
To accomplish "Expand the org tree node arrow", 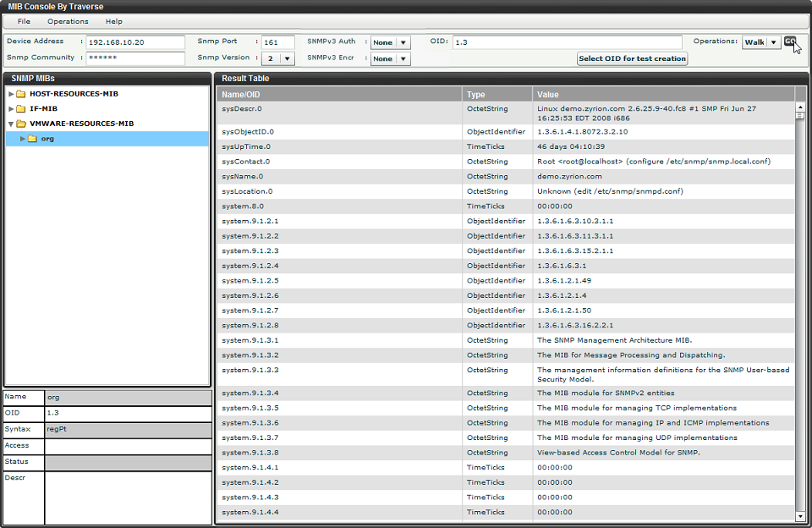I will pos(23,139).
